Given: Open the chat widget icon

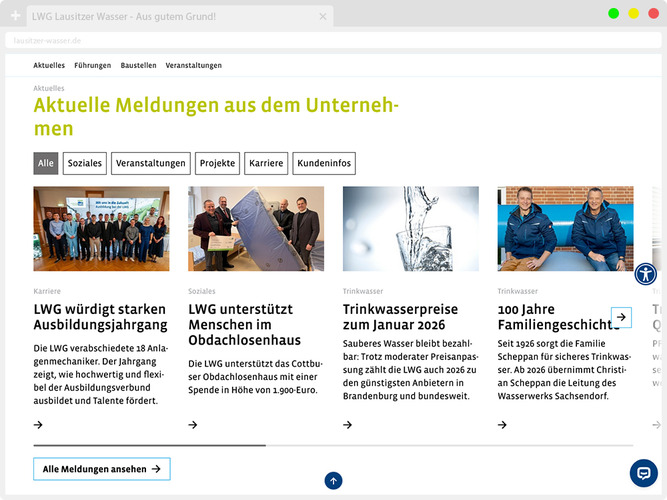Looking at the screenshot, I should pyautogui.click(x=643, y=473).
